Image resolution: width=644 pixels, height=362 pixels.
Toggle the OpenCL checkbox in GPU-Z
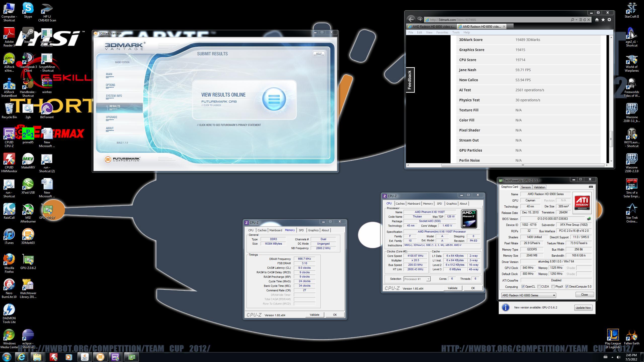[523, 287]
